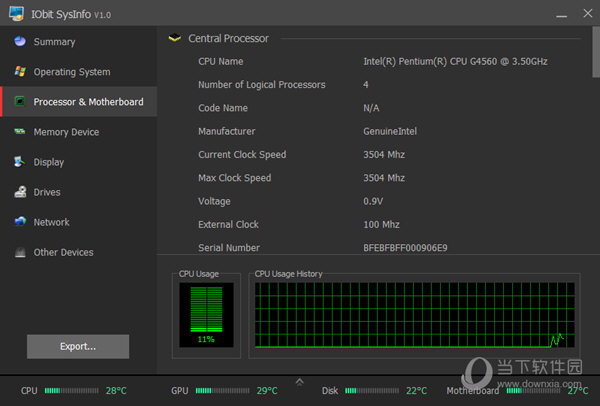Image resolution: width=600 pixels, height=406 pixels.
Task: Click the Processor & Motherboard chip icon
Action: tap(20, 101)
